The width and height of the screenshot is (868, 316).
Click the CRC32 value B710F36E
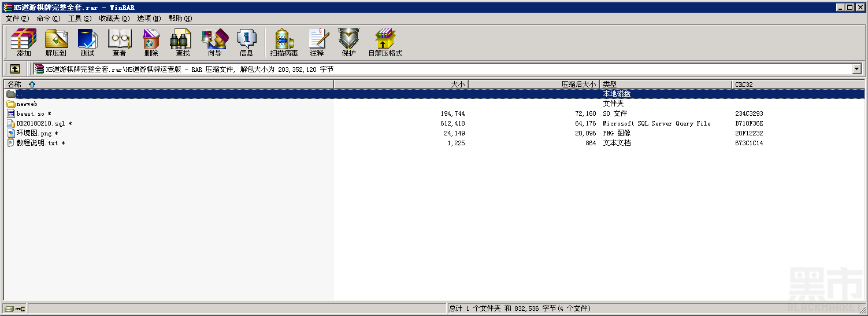(x=749, y=124)
